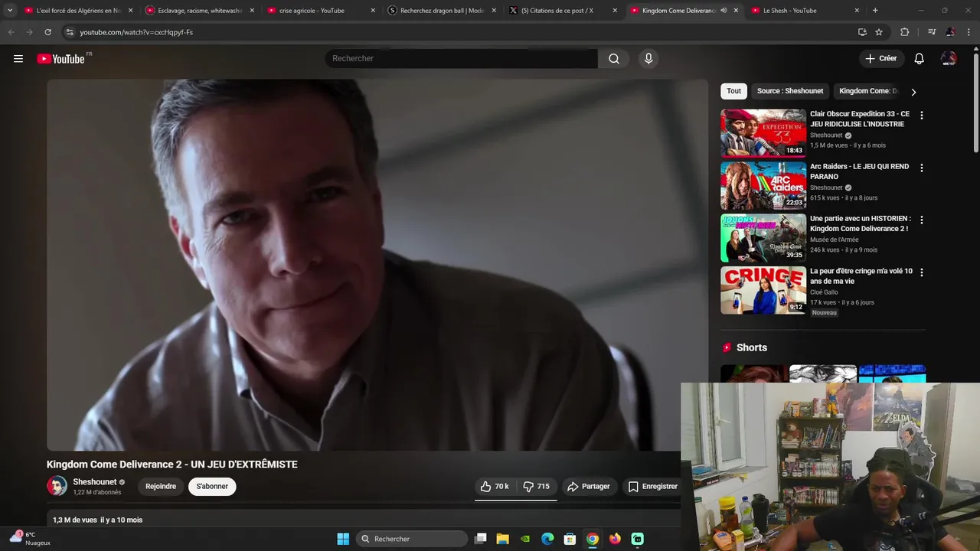Open options for Clair Obscur Expedition 33 video
Image resolution: width=980 pixels, height=551 pixels.
922,116
